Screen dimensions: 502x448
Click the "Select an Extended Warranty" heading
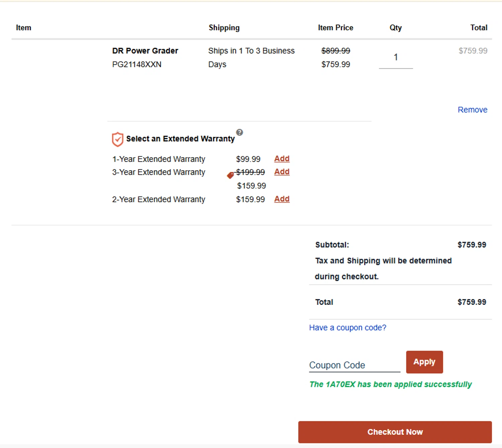click(x=180, y=139)
